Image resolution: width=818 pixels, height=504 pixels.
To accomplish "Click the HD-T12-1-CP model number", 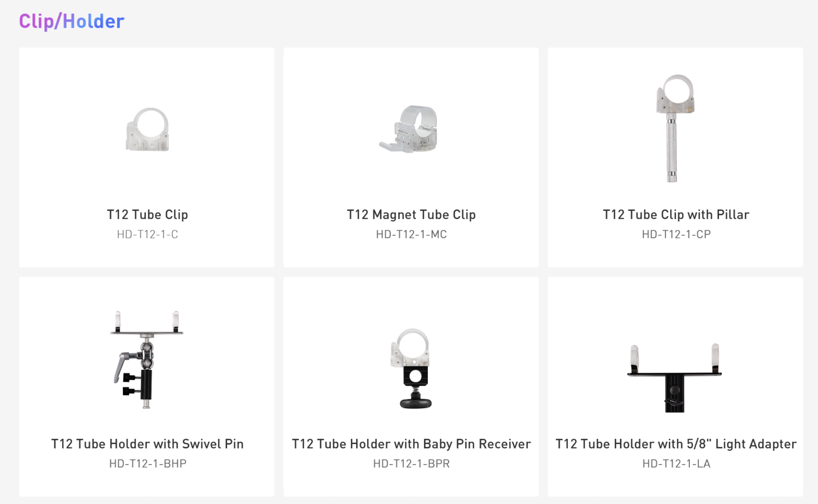I will click(676, 234).
